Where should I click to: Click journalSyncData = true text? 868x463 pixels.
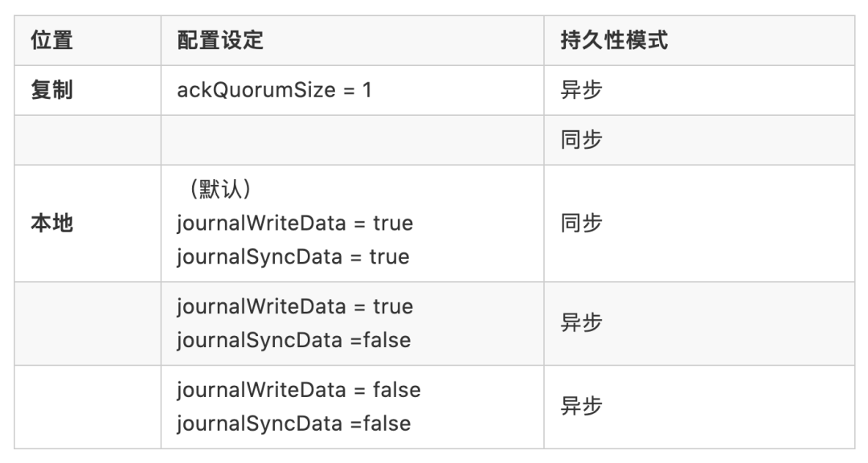tap(293, 257)
